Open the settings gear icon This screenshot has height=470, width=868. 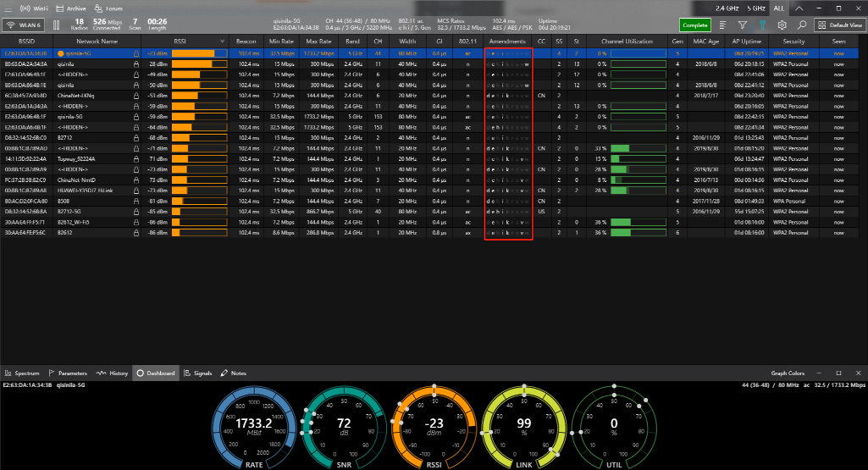[x=782, y=25]
